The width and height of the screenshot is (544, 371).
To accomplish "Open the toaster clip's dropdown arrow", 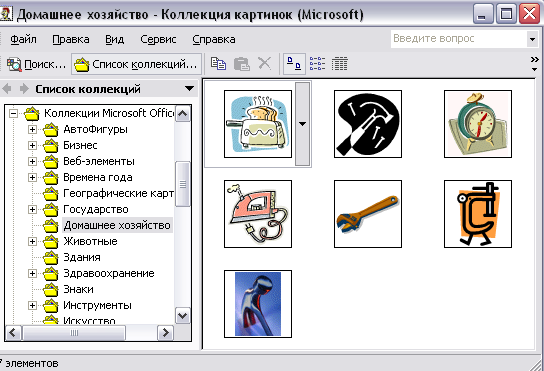I will (x=303, y=124).
